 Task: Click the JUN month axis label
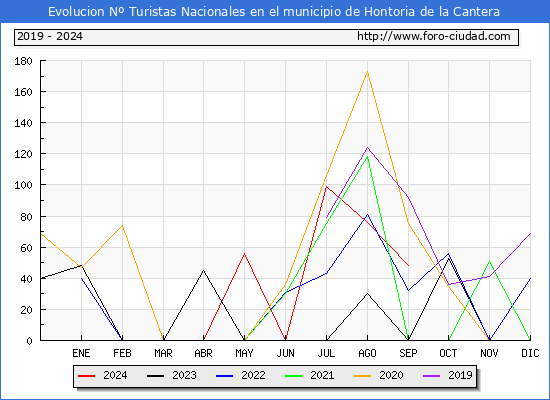(x=286, y=353)
